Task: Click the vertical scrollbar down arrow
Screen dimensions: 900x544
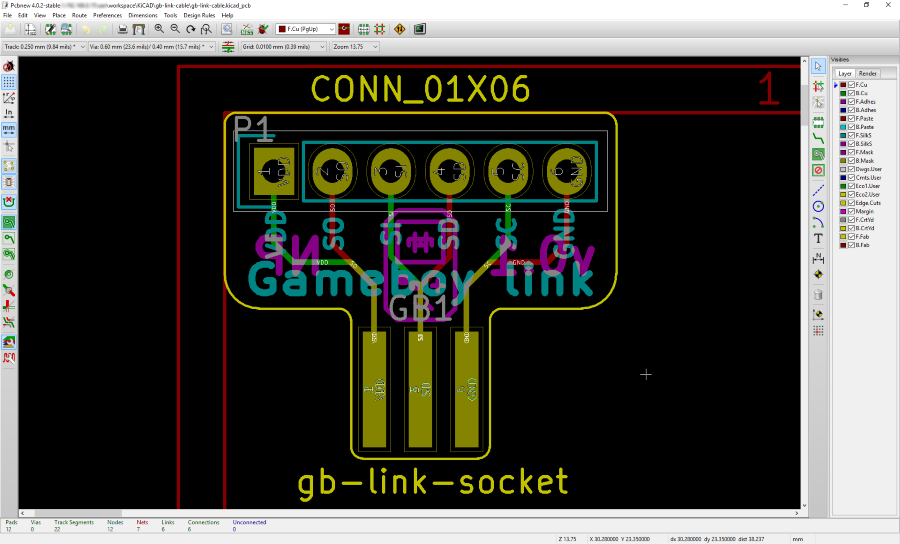Action: click(x=804, y=506)
